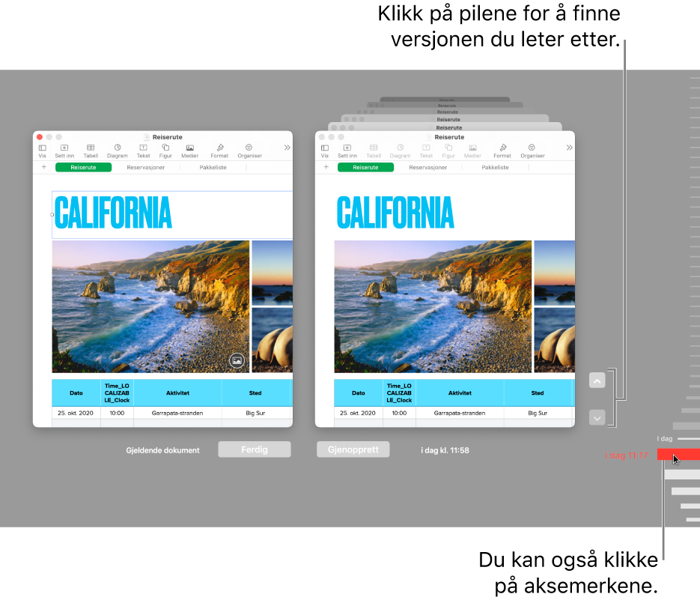
Task: Toggle Format sidebar in current document window
Action: (219, 151)
